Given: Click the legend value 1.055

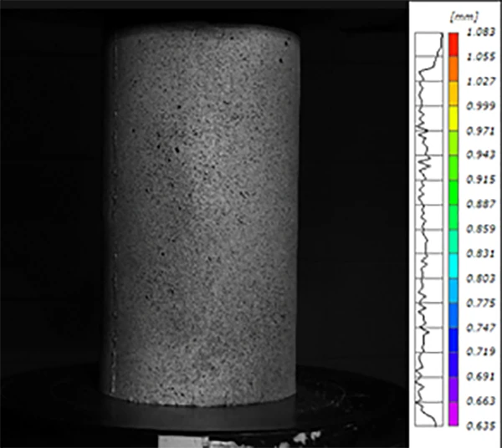Looking at the screenshot, I should 481,57.
